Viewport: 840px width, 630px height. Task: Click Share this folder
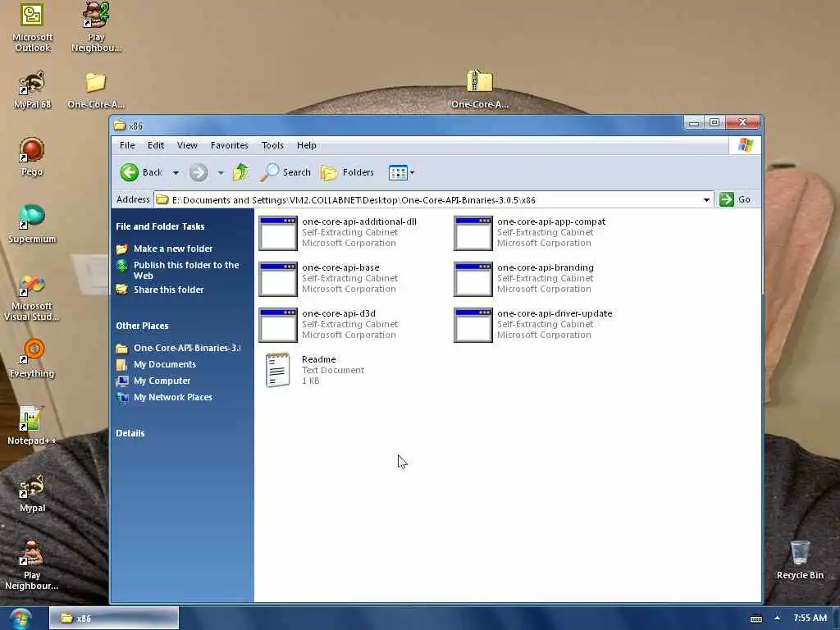pos(168,290)
